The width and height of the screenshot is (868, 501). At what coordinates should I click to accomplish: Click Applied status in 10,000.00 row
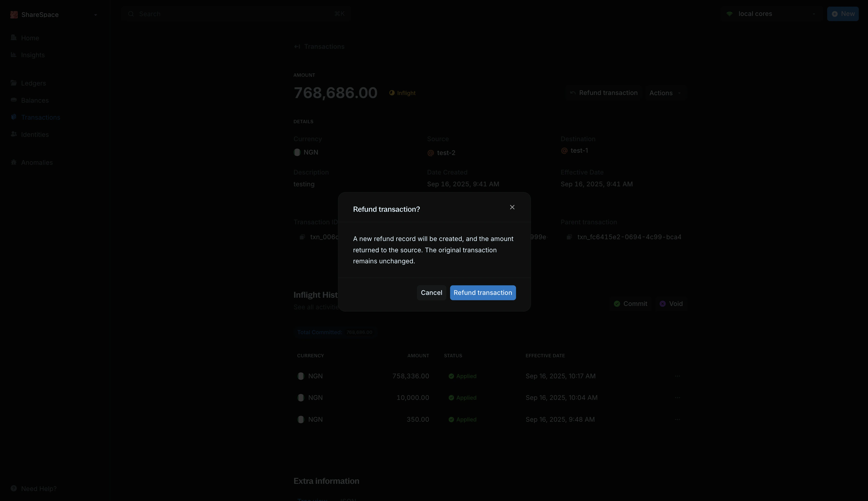click(x=462, y=398)
